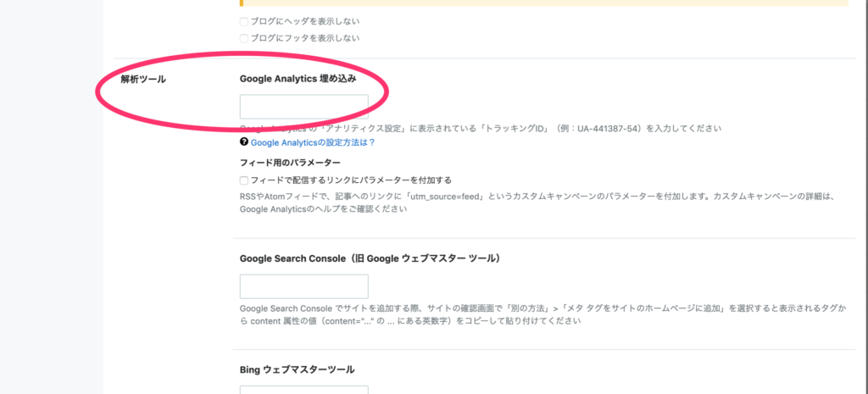Click the フィード用のパラメーター heading

(290, 162)
